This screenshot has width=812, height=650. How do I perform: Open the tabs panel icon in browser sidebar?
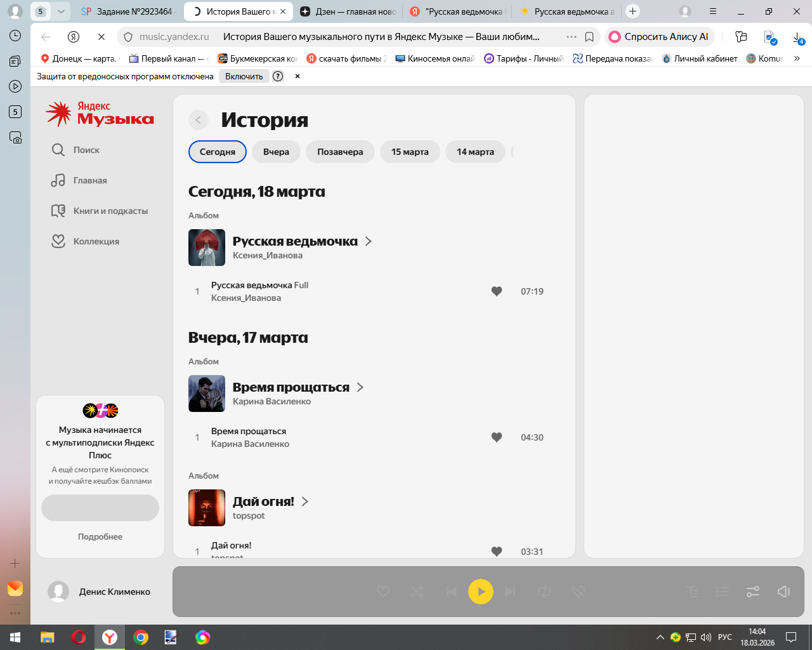pos(15,61)
